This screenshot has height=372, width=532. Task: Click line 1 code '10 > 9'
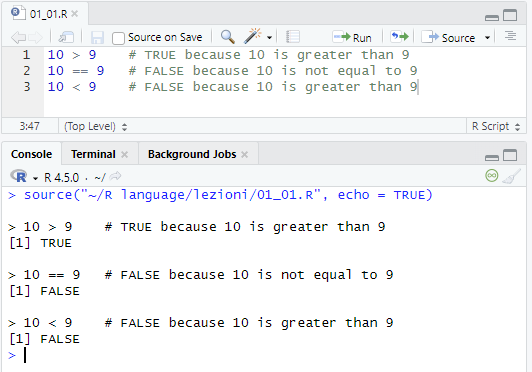click(x=72, y=55)
